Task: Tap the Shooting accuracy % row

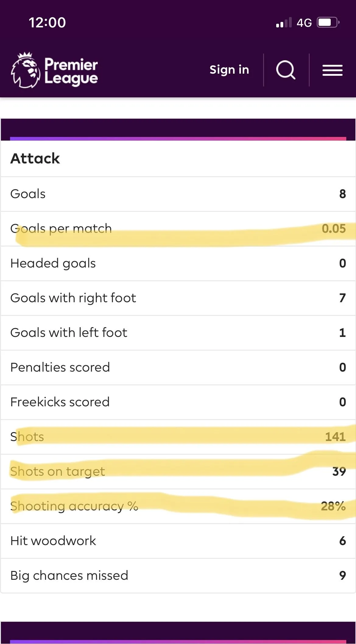Action: (x=178, y=506)
